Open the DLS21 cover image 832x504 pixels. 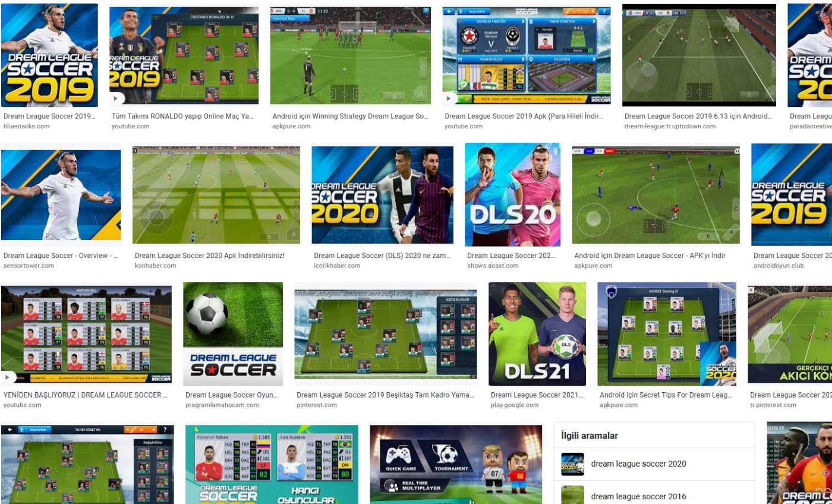pyautogui.click(x=537, y=333)
